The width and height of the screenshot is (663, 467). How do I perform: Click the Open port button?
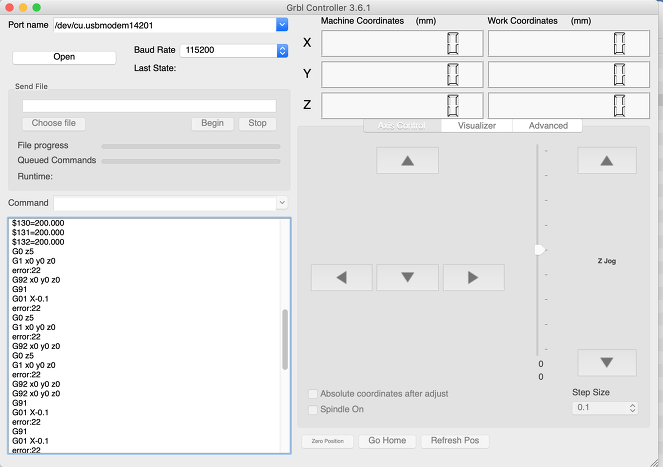tap(64, 57)
